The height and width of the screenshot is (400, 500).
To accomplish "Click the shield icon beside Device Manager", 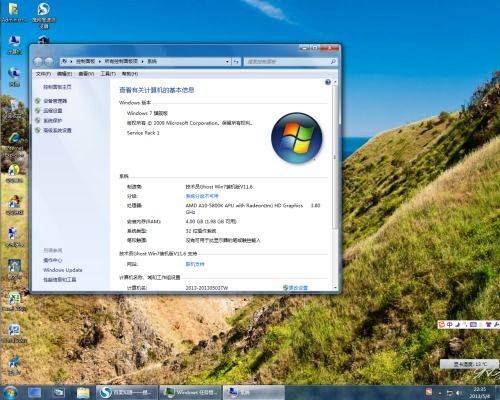I will pyautogui.click(x=38, y=101).
